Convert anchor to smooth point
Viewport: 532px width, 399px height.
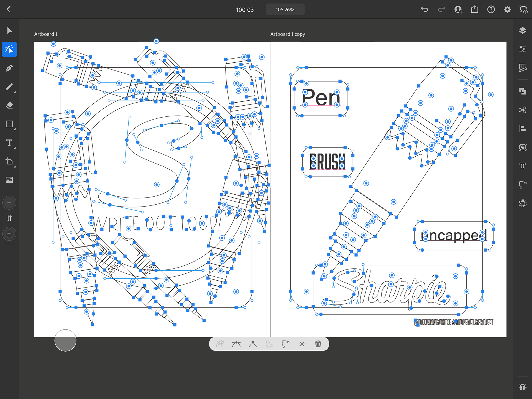(236, 344)
